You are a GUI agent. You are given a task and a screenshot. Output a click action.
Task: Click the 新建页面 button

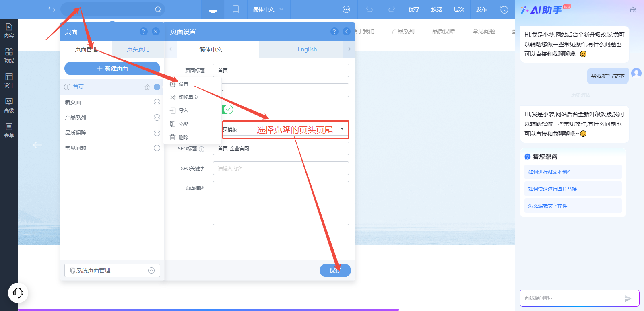click(112, 68)
